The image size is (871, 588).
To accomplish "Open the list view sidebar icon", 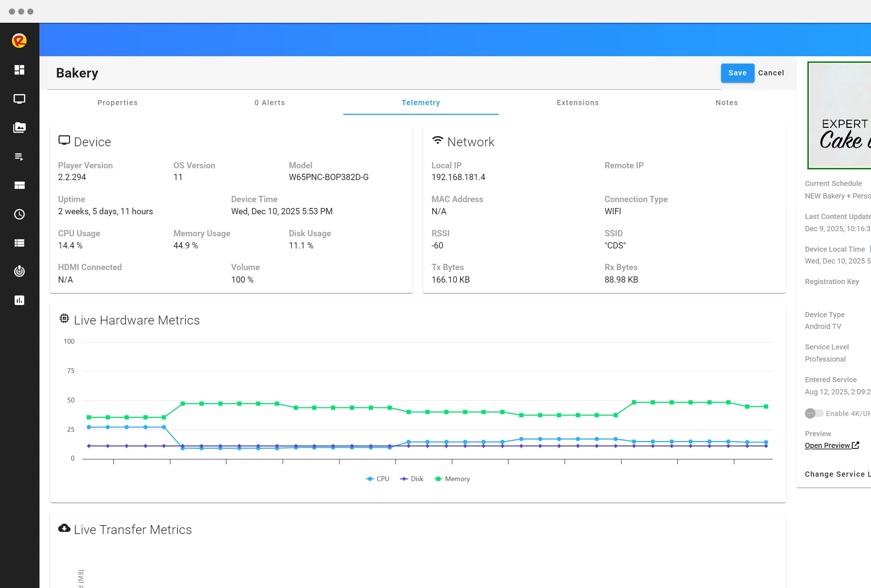I will [x=19, y=243].
